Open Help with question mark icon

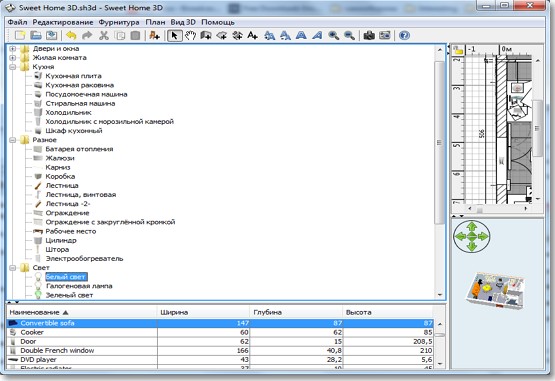click(404, 35)
